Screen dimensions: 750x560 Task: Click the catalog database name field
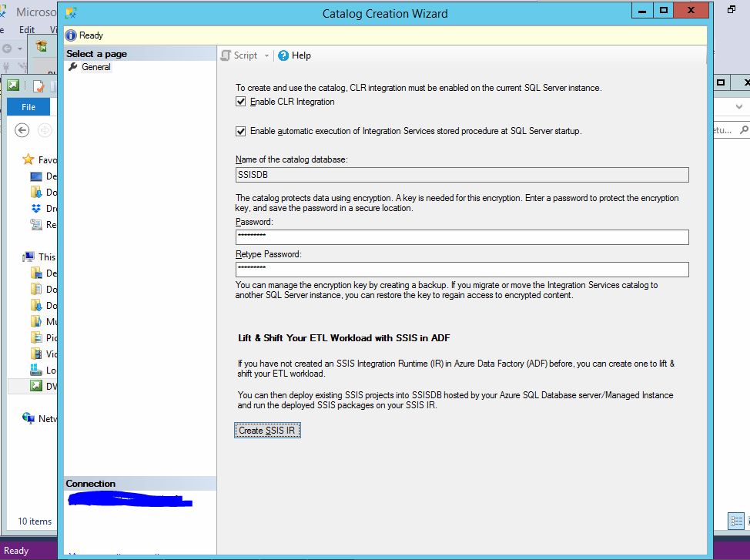(462, 175)
